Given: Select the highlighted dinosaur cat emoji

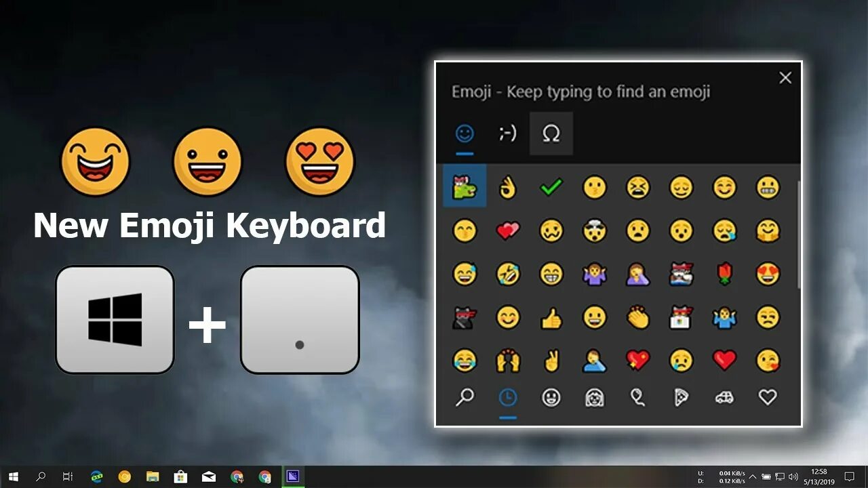Looking at the screenshot, I should [465, 186].
